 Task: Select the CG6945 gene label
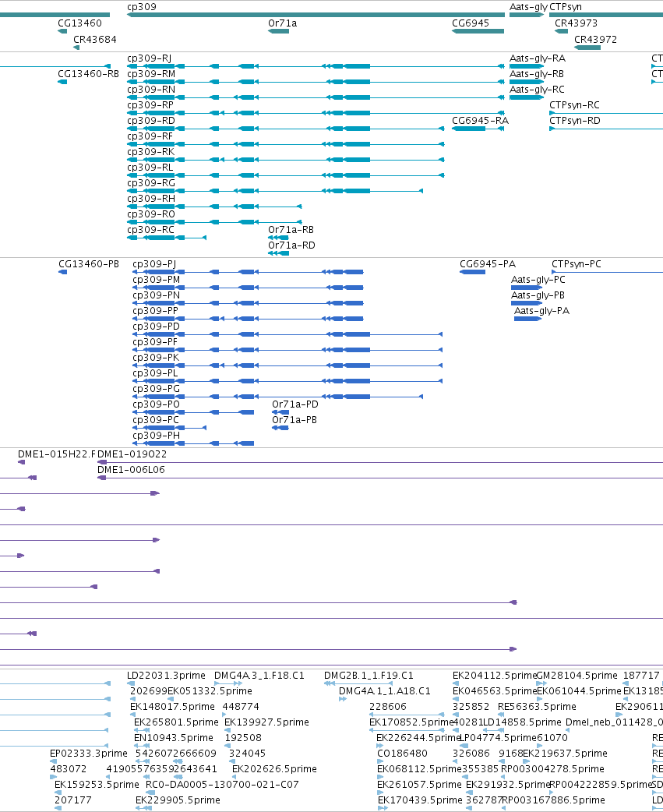pyautogui.click(x=471, y=23)
